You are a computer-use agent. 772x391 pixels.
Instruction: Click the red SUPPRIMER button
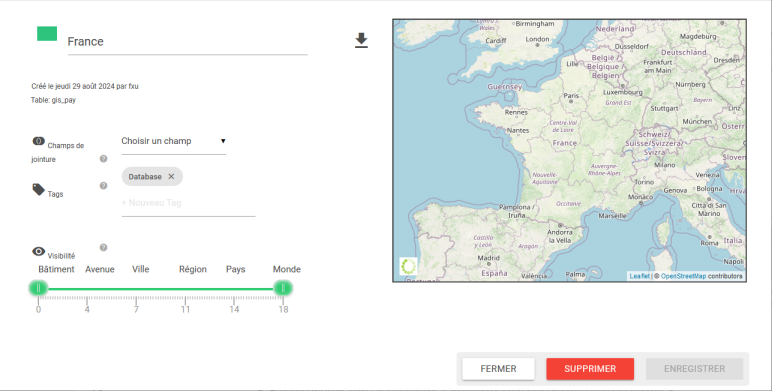coord(590,369)
